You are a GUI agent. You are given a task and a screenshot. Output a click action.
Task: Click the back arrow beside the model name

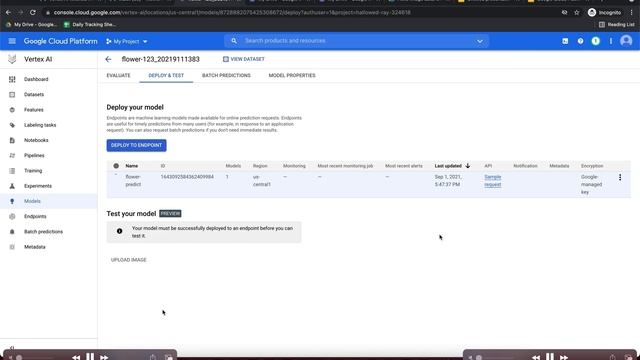(x=108, y=59)
